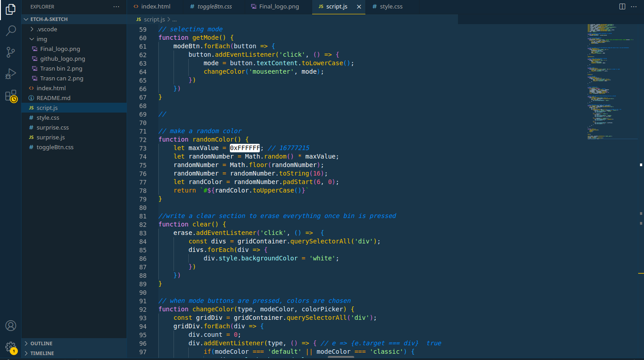Click the code minimap preview
This screenshot has height=360, width=644.
pos(612,81)
